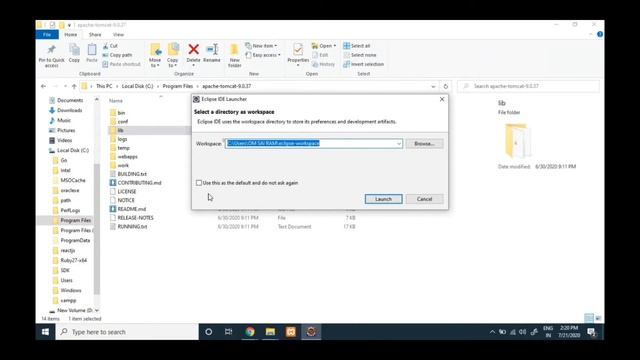Click the red Delete icon

(x=193, y=49)
